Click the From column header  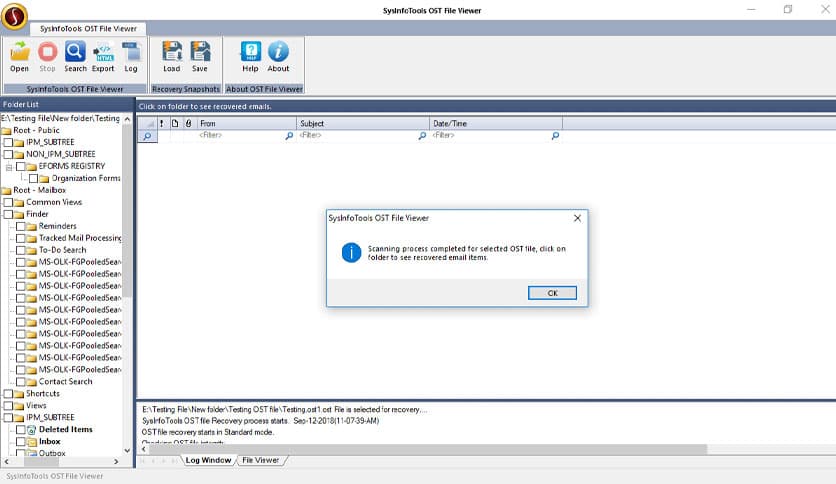pos(246,123)
